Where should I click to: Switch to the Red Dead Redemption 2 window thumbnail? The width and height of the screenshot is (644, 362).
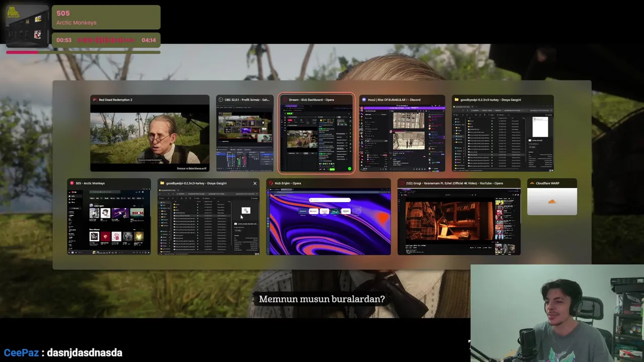tap(149, 138)
